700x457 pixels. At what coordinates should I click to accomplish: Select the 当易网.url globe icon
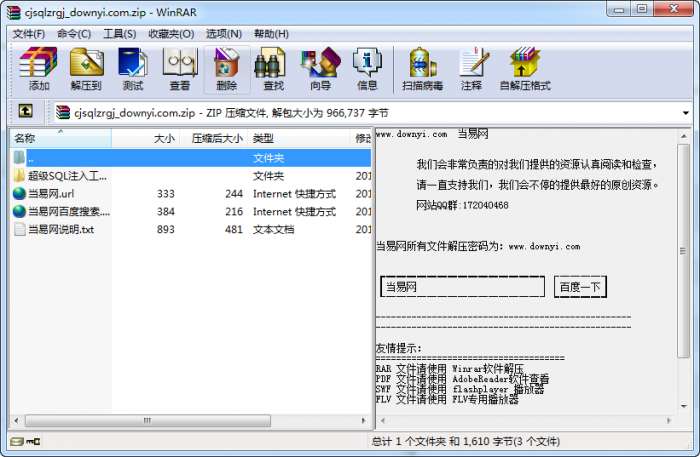point(19,193)
